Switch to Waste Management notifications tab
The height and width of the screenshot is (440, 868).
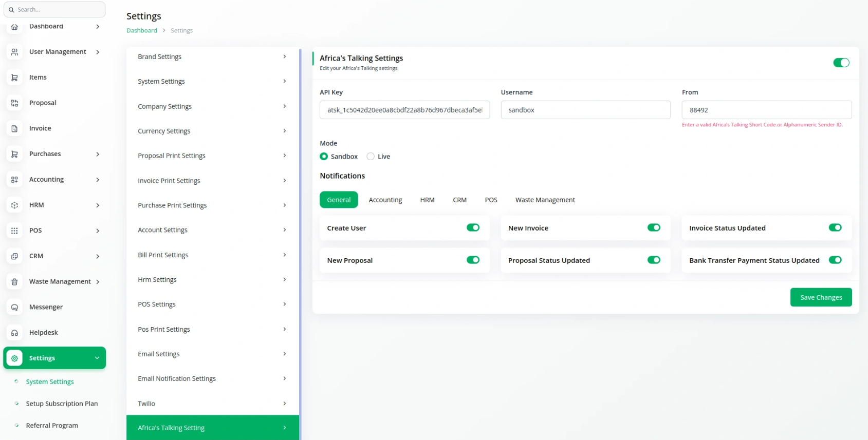point(545,200)
